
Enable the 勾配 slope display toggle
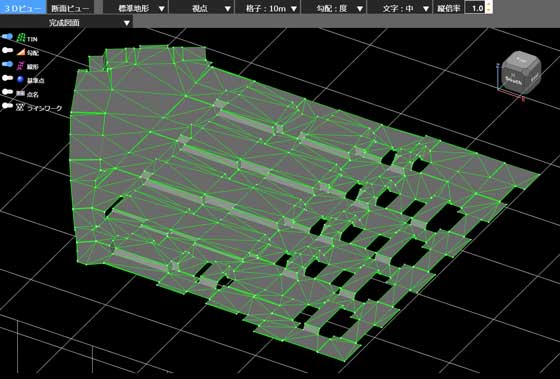(8, 51)
